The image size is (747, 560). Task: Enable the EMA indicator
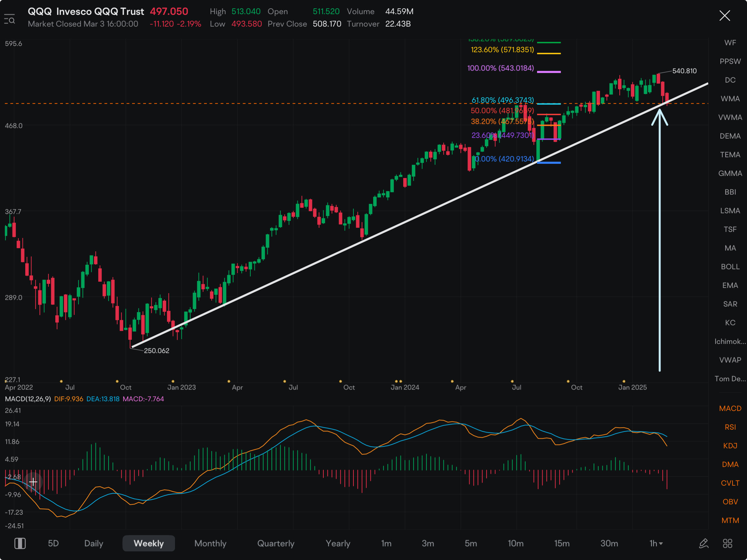click(730, 286)
